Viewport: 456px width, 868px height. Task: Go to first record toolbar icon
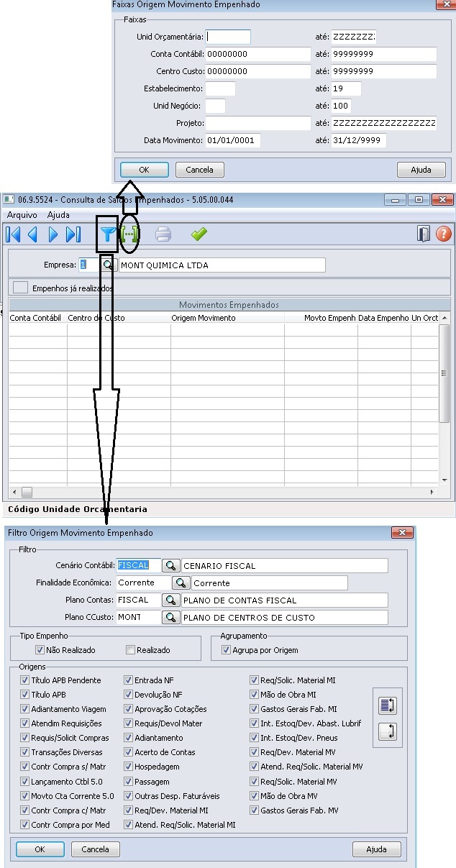tap(13, 234)
